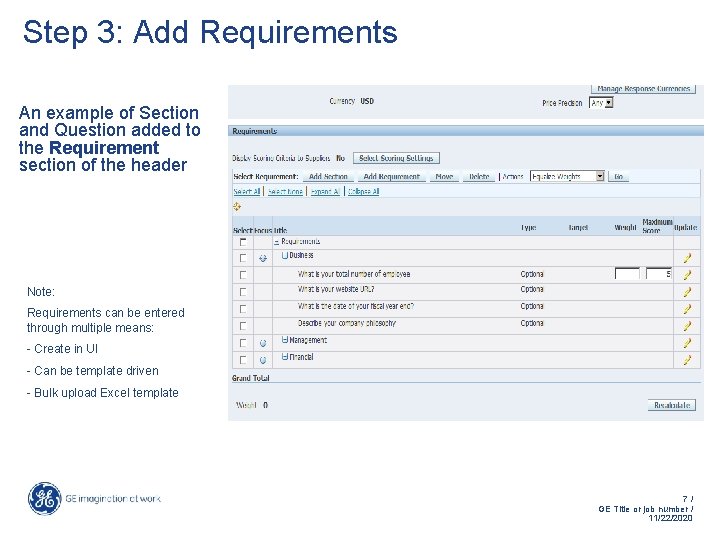
Task: Click the Maximum Score column header
Action: 657,226
